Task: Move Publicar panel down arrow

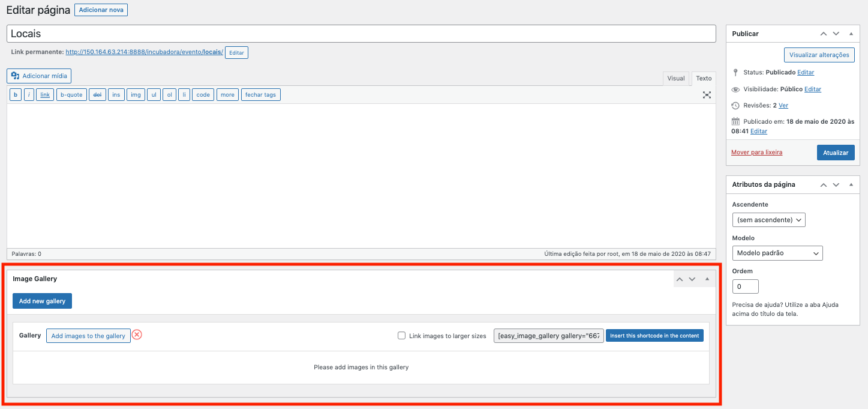Action: (x=836, y=34)
